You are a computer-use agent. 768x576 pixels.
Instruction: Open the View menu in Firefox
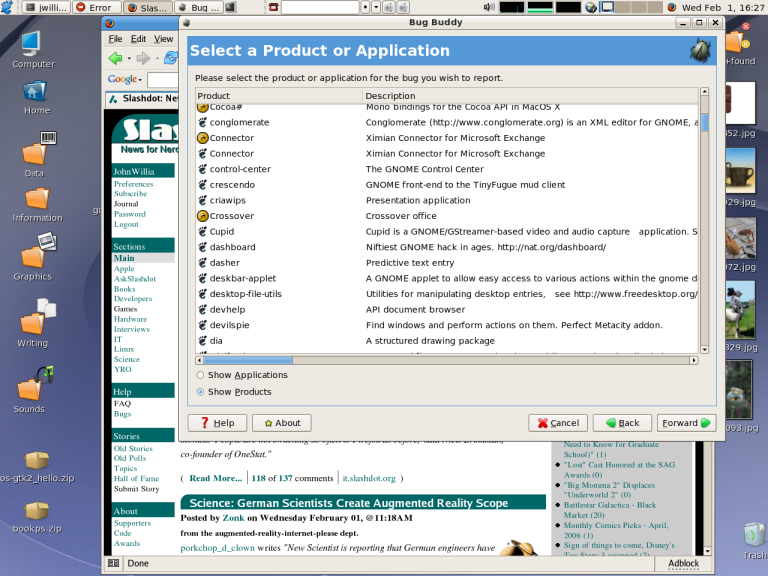point(164,39)
